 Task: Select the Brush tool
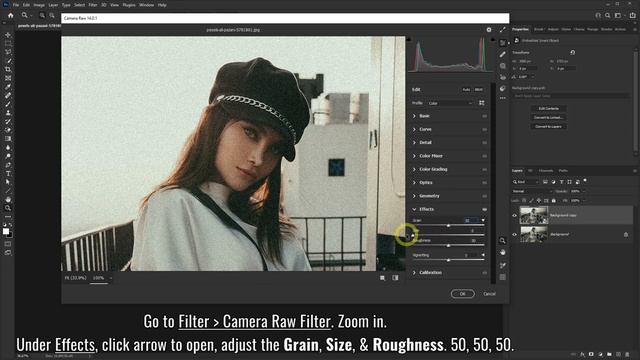(8, 104)
